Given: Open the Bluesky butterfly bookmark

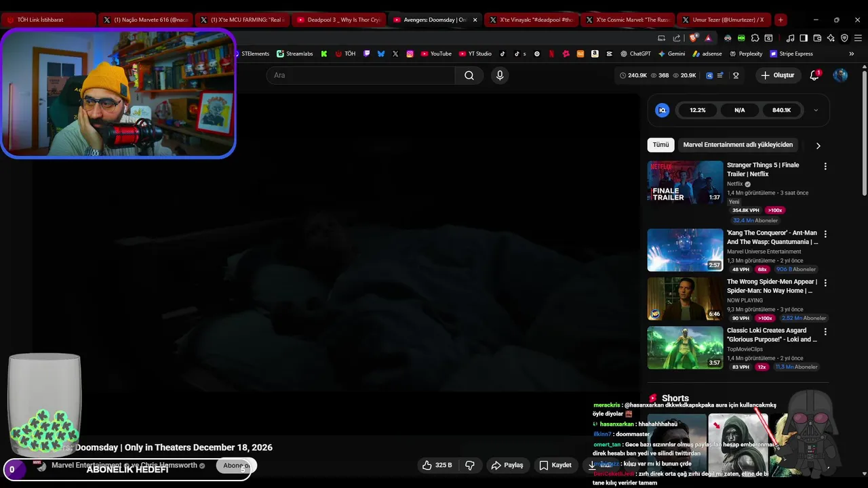Looking at the screenshot, I should pyautogui.click(x=380, y=54).
